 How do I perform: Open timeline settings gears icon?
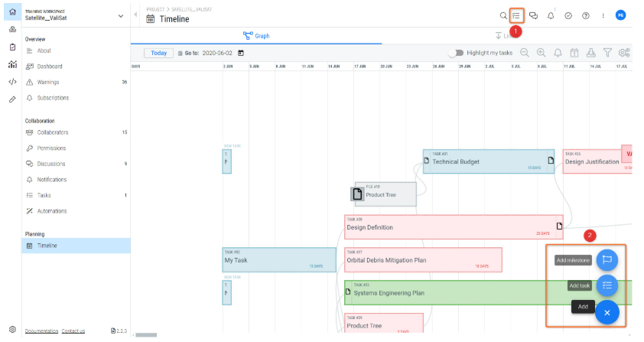(x=624, y=53)
